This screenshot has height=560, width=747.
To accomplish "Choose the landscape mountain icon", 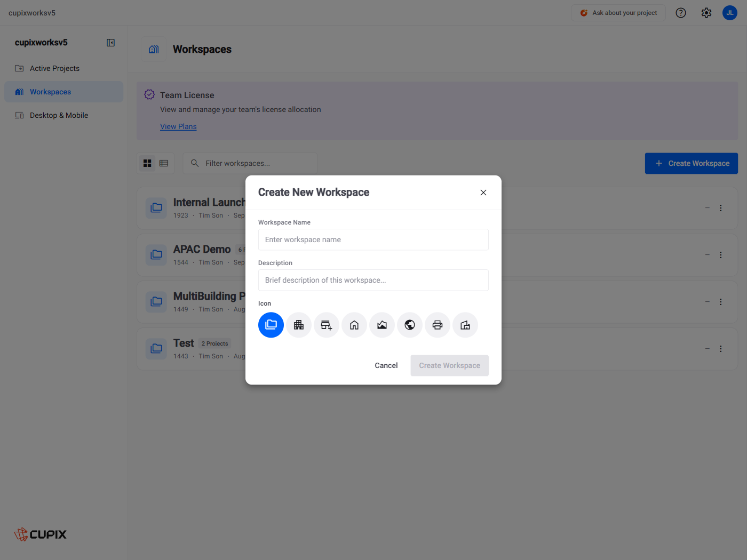I will [382, 325].
